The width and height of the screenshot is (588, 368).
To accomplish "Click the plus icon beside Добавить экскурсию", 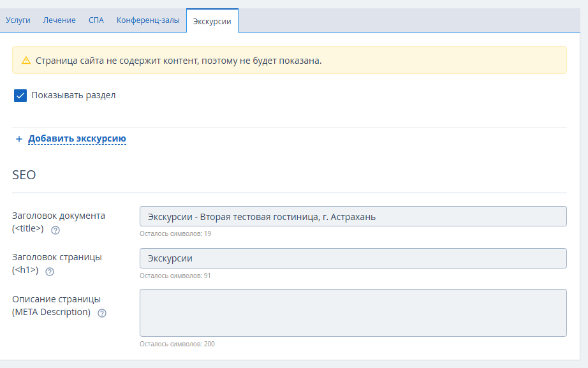I will tap(19, 139).
